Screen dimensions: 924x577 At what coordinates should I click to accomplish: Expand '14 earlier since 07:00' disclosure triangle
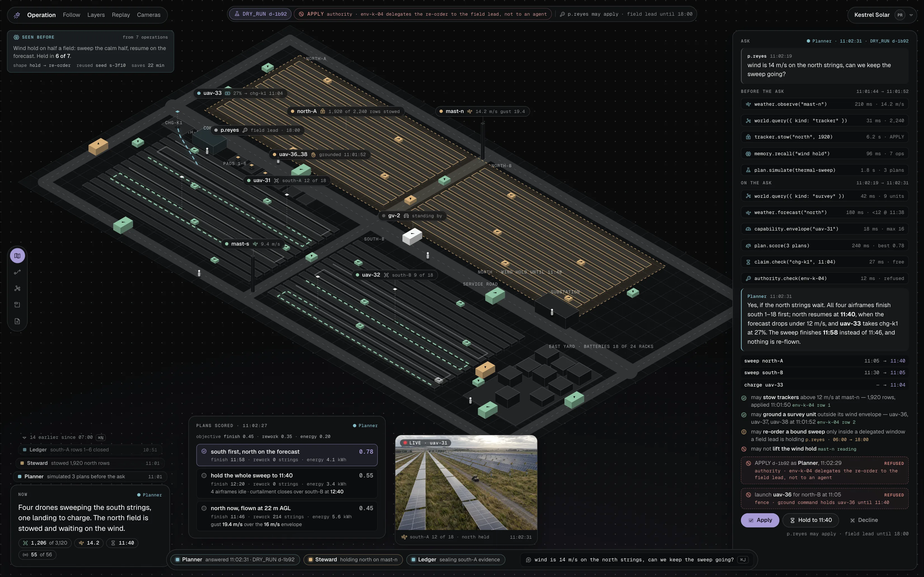coord(24,438)
